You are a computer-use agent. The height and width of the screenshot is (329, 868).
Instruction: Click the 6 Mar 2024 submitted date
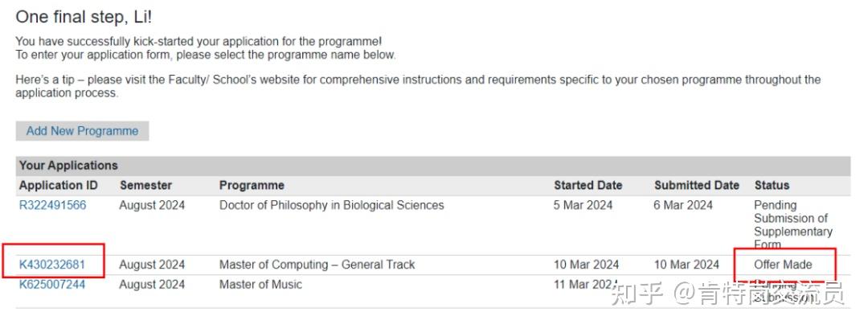coord(683,205)
